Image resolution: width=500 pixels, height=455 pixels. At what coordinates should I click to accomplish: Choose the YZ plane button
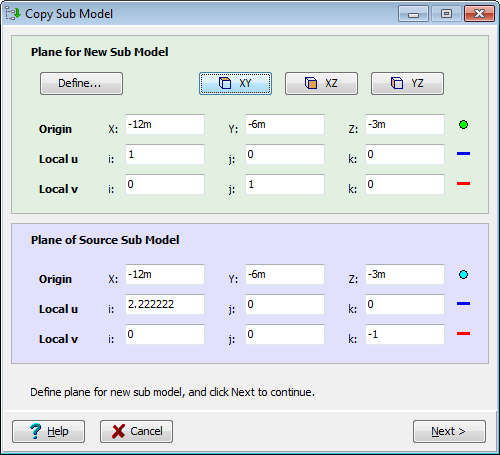coord(407,83)
